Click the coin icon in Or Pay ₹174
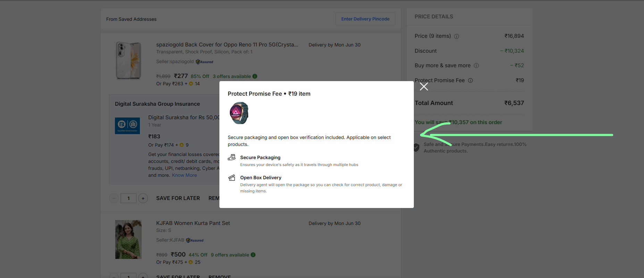644x278 pixels. pyautogui.click(x=182, y=145)
